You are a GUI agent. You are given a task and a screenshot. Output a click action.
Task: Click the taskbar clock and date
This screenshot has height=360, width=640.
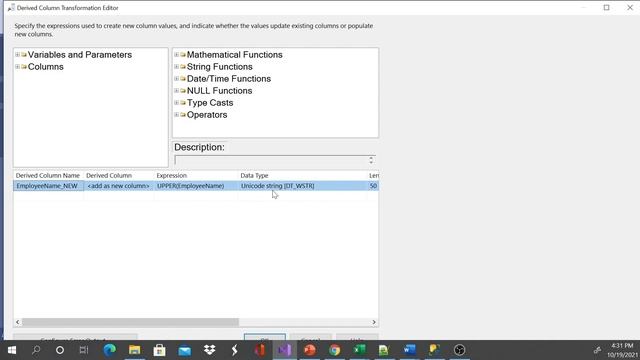622,350
